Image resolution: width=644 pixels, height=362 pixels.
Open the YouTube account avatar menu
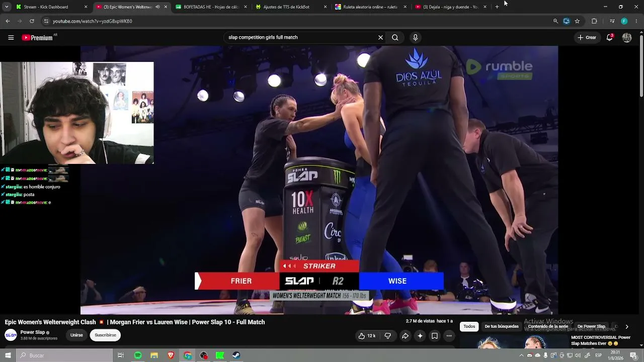coord(627,37)
